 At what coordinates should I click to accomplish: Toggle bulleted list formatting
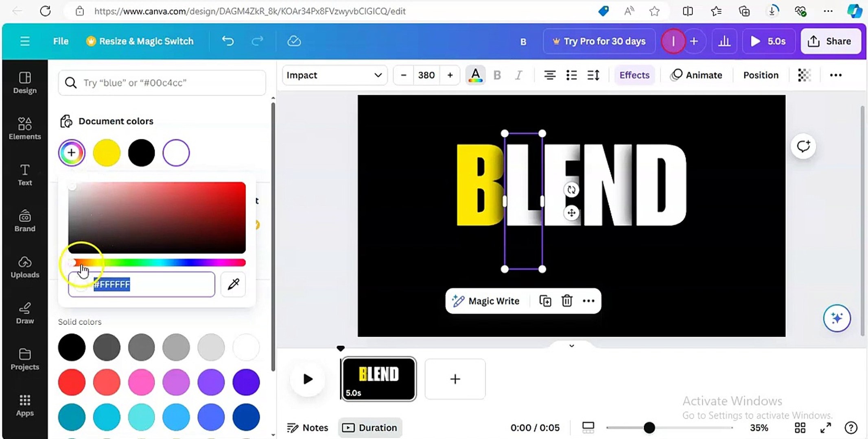(x=571, y=75)
